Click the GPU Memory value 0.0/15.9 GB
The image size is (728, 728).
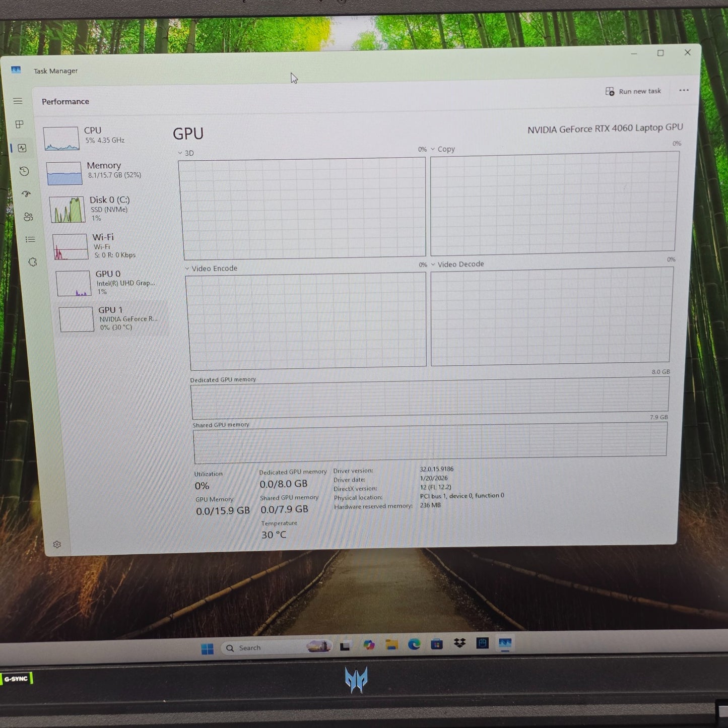223,511
